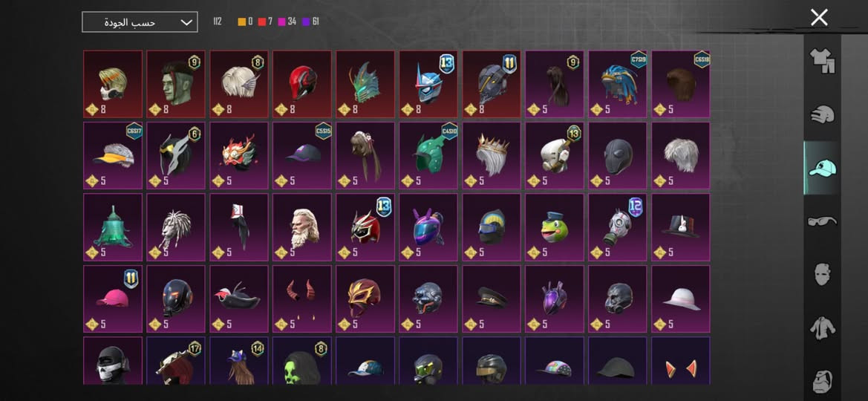The image size is (868, 401).
Task: Open the quality sort dropdown
Action: point(140,22)
